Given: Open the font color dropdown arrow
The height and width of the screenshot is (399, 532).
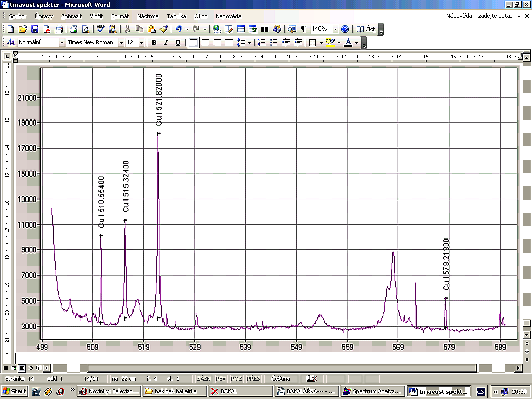Looking at the screenshot, I should (356, 43).
